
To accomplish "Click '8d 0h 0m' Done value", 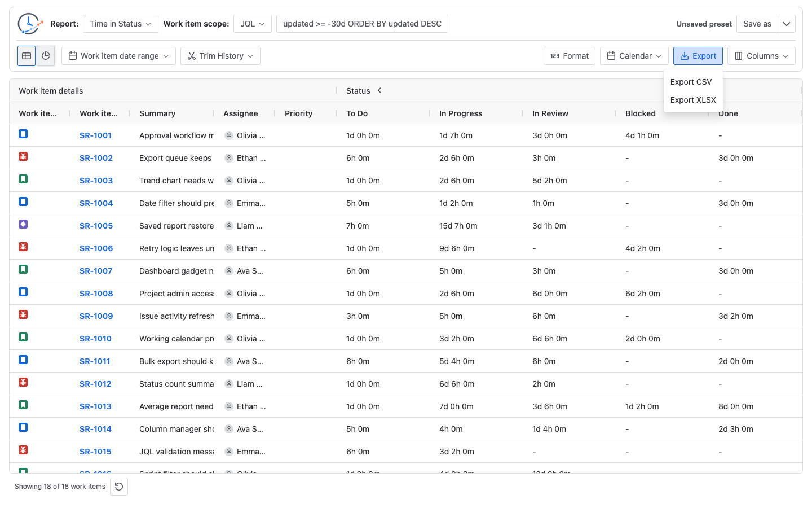I will point(736,406).
